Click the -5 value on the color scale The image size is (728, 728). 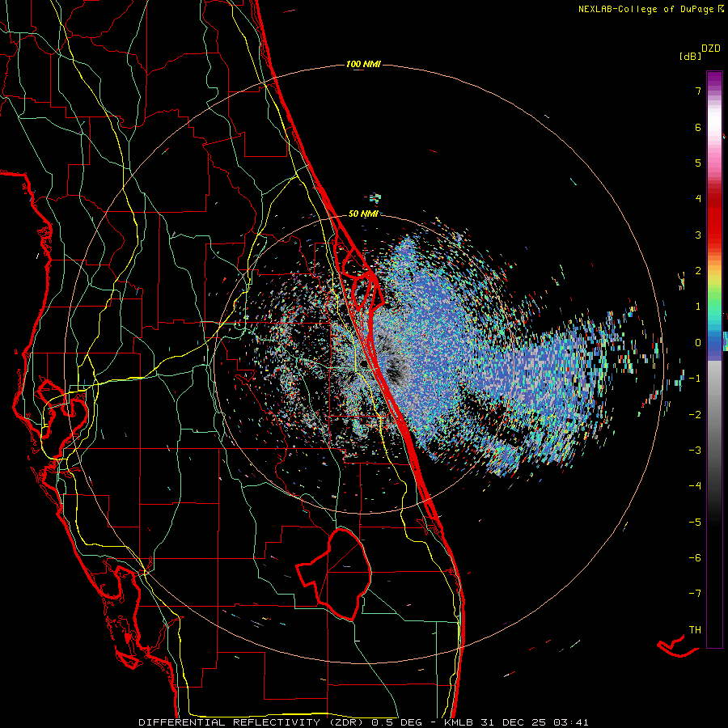(x=695, y=523)
